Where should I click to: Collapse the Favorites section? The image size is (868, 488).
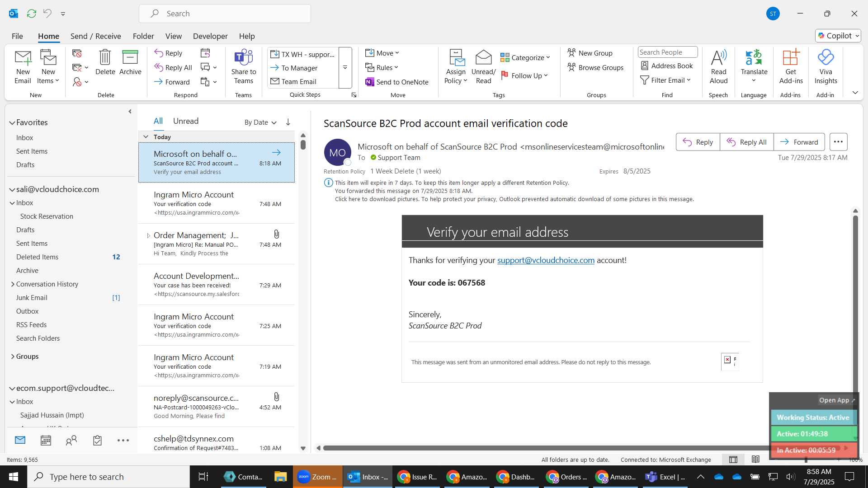pyautogui.click(x=12, y=122)
